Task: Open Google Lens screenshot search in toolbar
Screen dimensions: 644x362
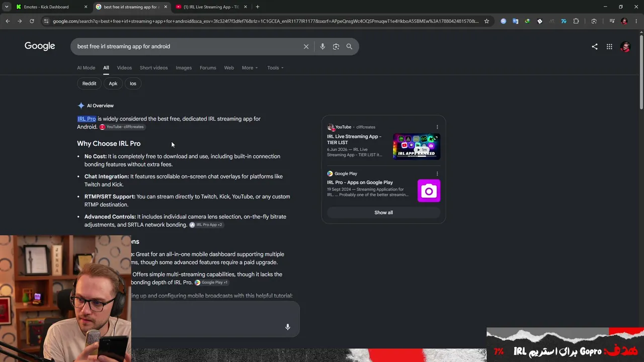Action: [594, 21]
